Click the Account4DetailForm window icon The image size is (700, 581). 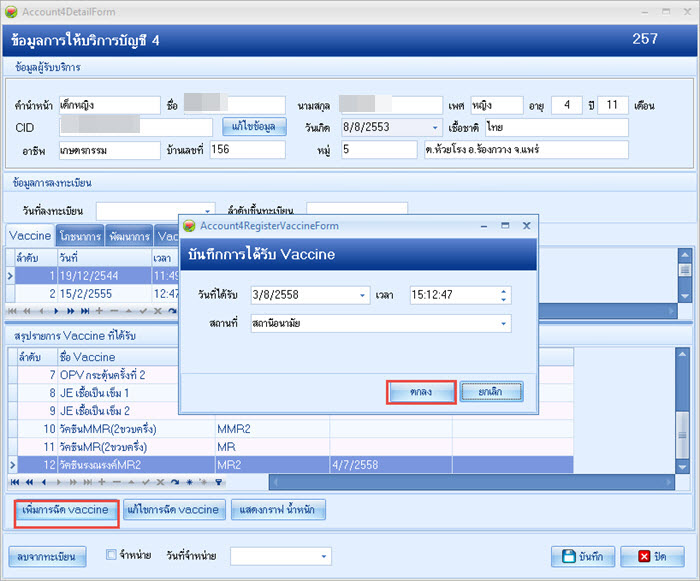(x=12, y=11)
